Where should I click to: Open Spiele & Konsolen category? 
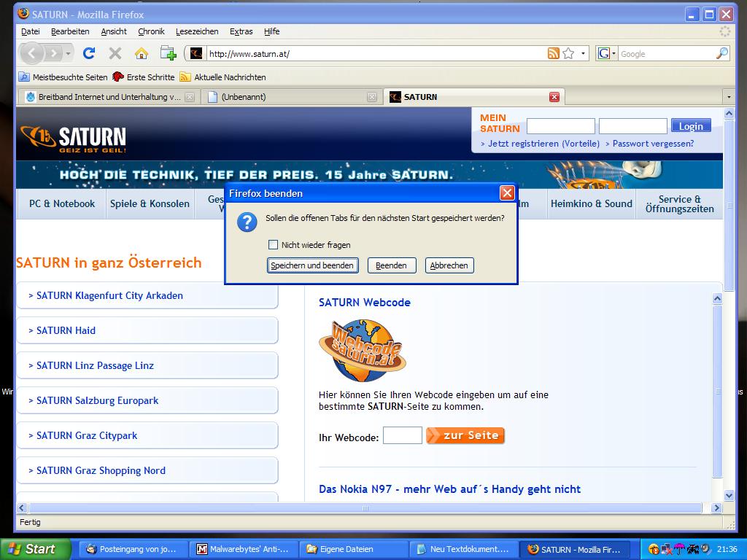pyautogui.click(x=150, y=204)
